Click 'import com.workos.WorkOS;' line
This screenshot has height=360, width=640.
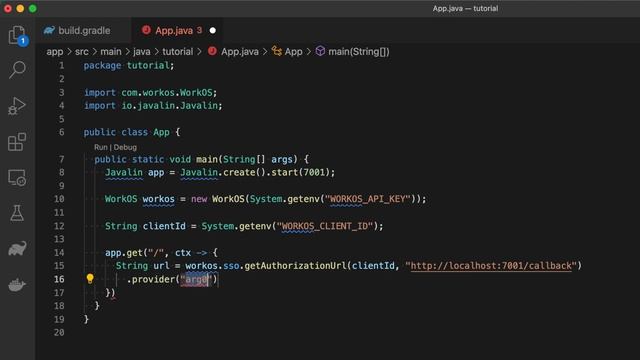(x=150, y=93)
